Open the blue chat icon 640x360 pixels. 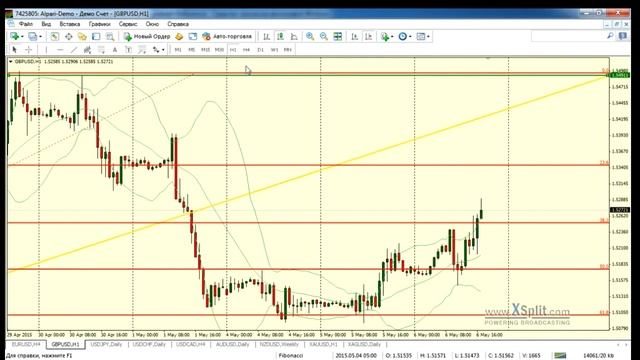[x=622, y=36]
